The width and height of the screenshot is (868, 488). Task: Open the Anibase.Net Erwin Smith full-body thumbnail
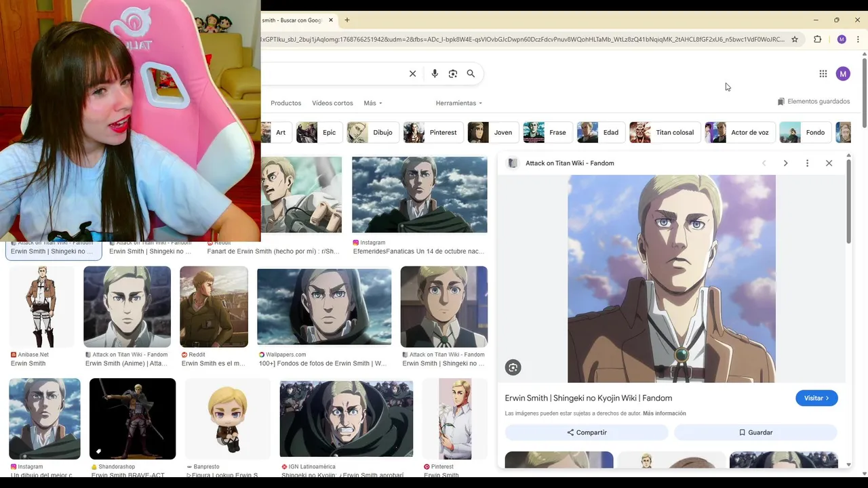click(41, 306)
